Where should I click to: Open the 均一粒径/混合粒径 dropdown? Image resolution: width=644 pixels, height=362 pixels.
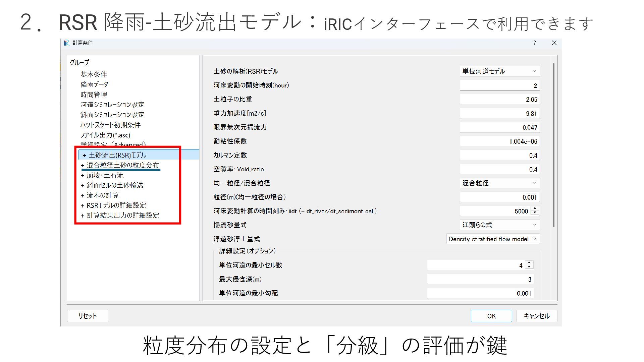[x=499, y=183]
